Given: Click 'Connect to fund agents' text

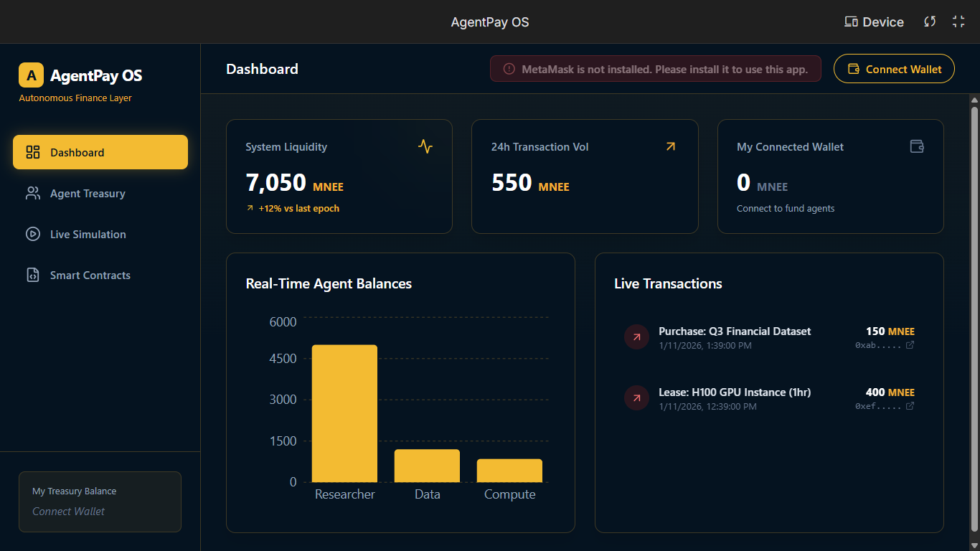Looking at the screenshot, I should [x=786, y=208].
